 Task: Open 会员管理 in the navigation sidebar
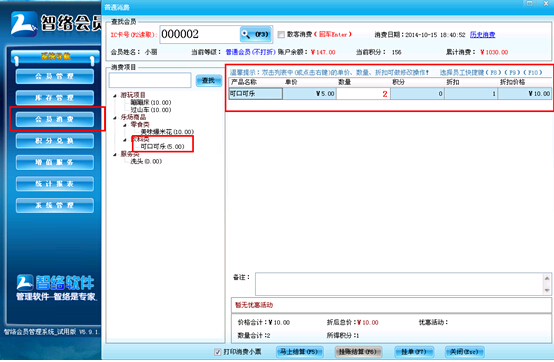click(55, 76)
